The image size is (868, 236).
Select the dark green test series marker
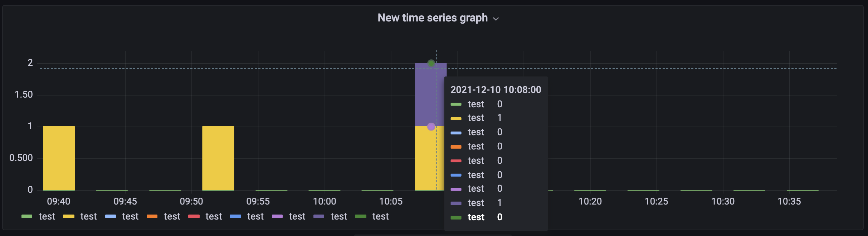pyautogui.click(x=360, y=216)
